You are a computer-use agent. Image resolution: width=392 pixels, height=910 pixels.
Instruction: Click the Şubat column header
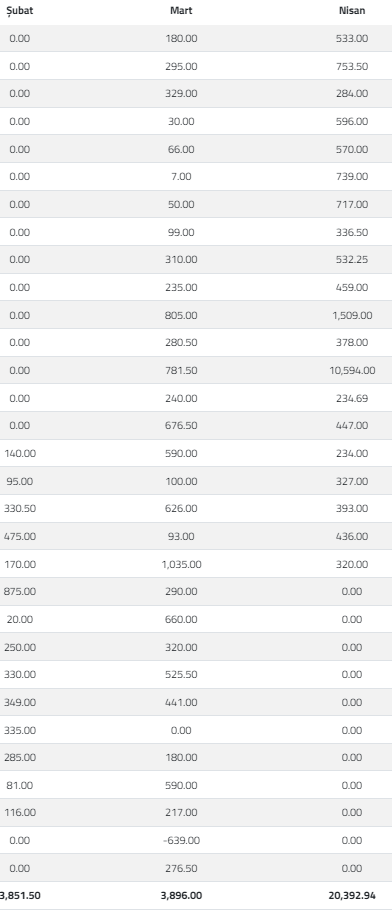19,10
